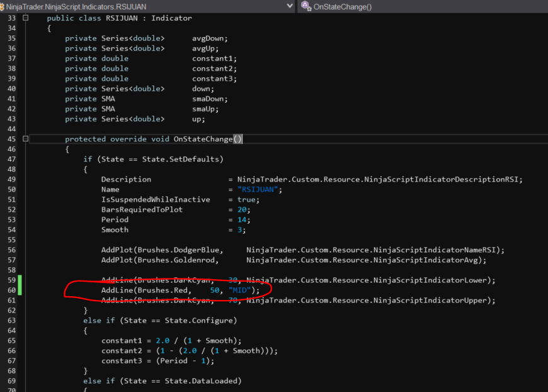Image resolution: width=548 pixels, height=392 pixels.
Task: Click the Smooth value 3
Action: click(x=239, y=230)
